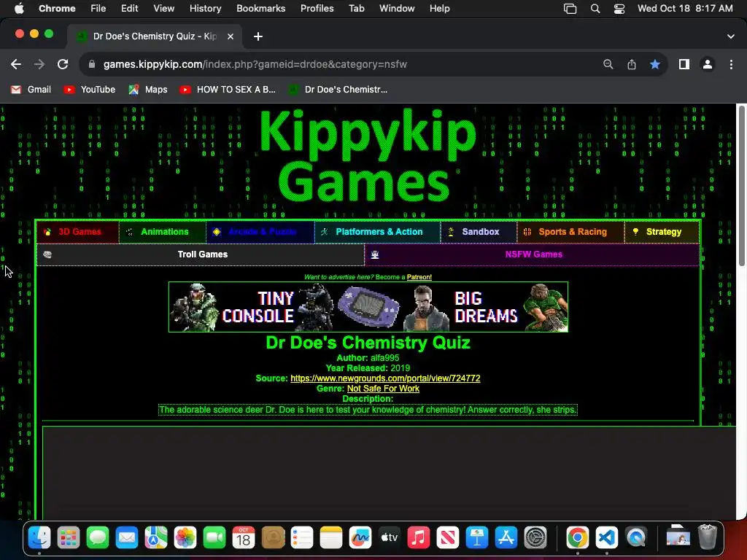Open a new tab with plus button
Viewport: 747px width, 560px height.
(x=258, y=36)
